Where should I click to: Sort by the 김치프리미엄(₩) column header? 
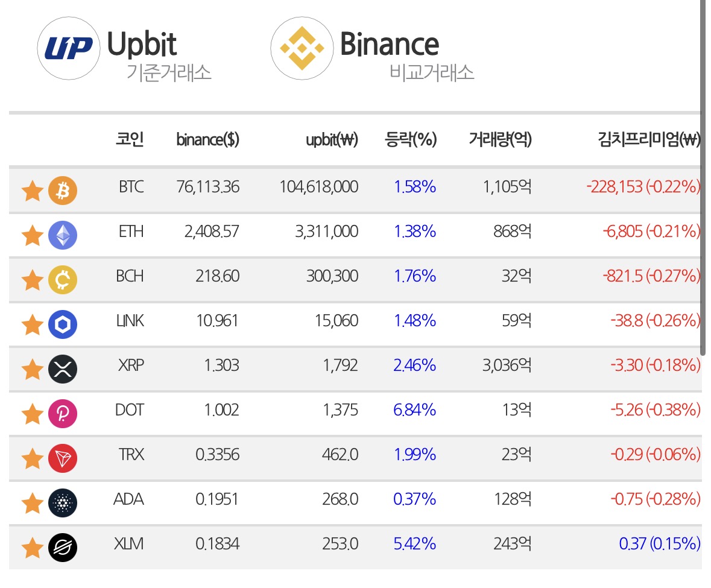(x=649, y=139)
